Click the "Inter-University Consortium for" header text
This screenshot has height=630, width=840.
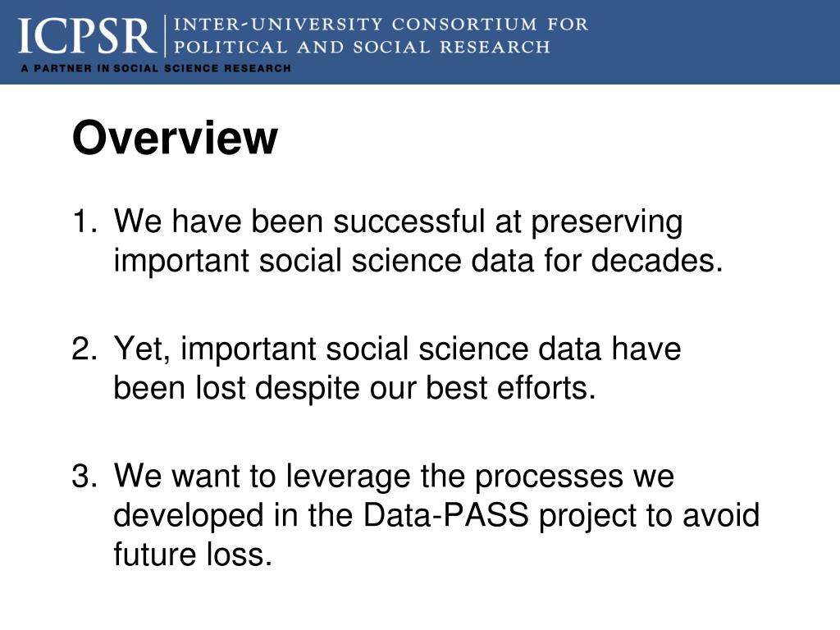point(381,24)
